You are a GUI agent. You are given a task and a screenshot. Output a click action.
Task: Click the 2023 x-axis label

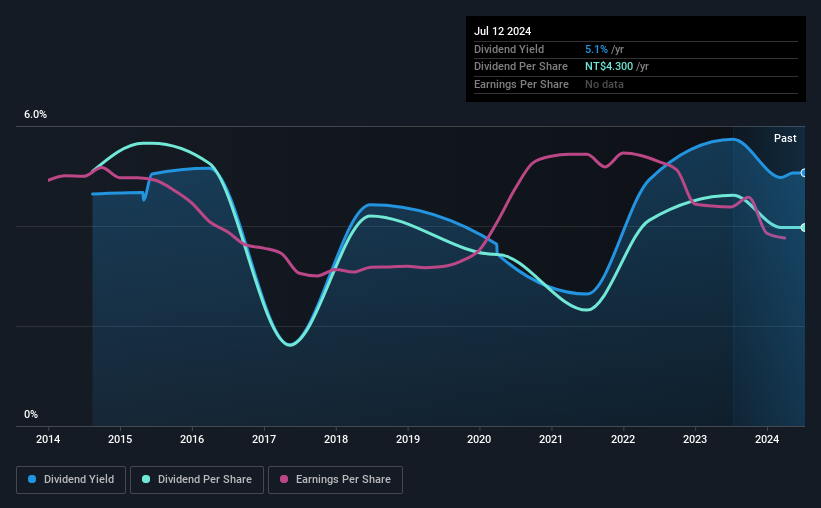coord(695,439)
